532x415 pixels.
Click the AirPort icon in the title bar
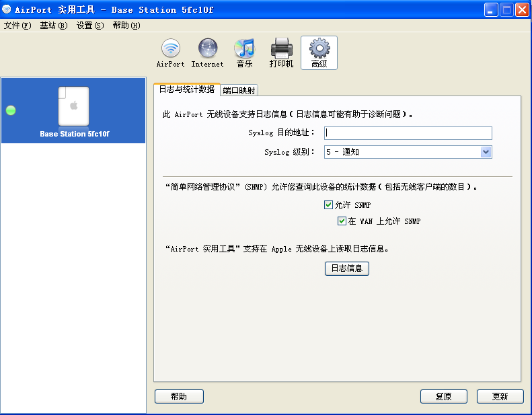coord(7,9)
